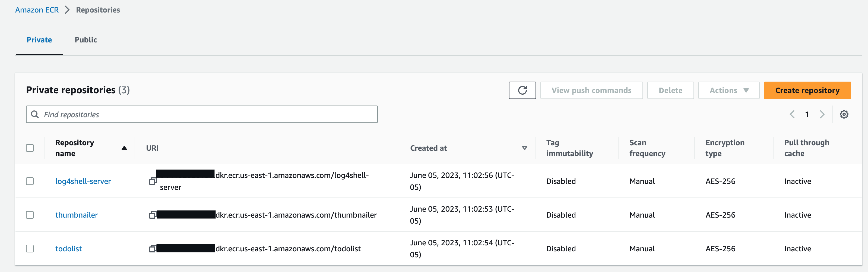
Task: Toggle the select all repositories checkbox
Action: (30, 148)
